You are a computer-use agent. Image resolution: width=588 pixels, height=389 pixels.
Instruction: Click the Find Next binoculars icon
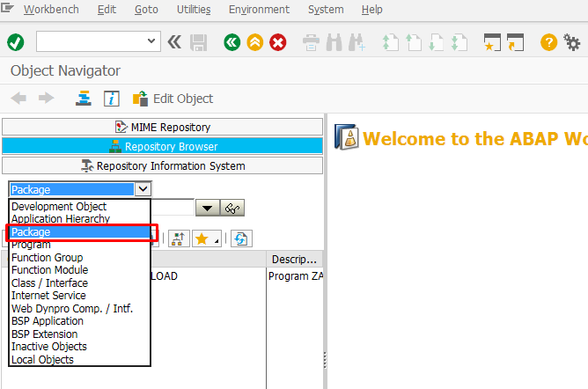tap(356, 42)
